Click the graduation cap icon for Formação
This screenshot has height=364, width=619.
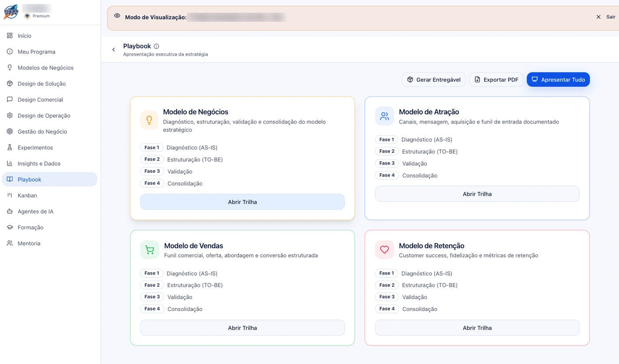click(10, 227)
